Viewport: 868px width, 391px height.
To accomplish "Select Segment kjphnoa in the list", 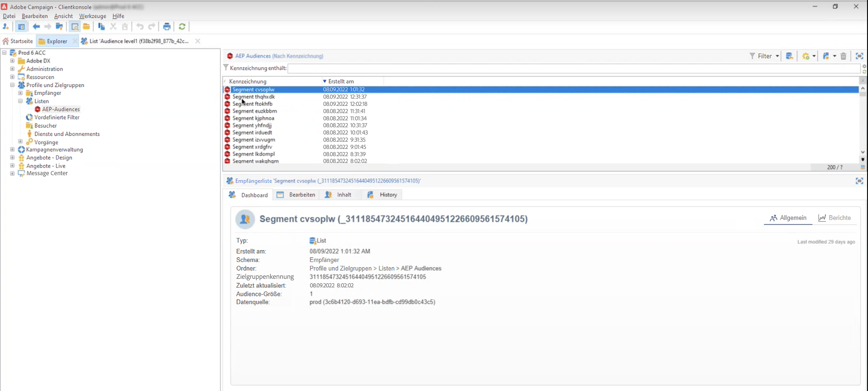I will [253, 118].
